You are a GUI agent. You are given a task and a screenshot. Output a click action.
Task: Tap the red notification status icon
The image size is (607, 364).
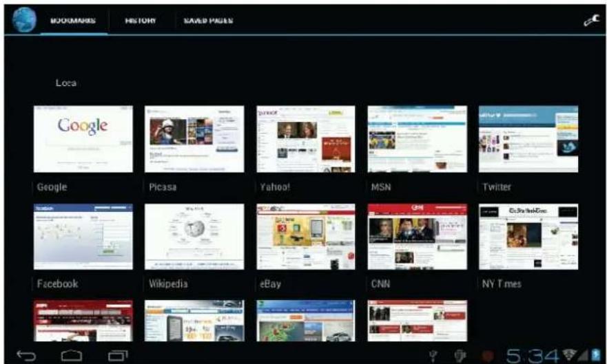488,356
